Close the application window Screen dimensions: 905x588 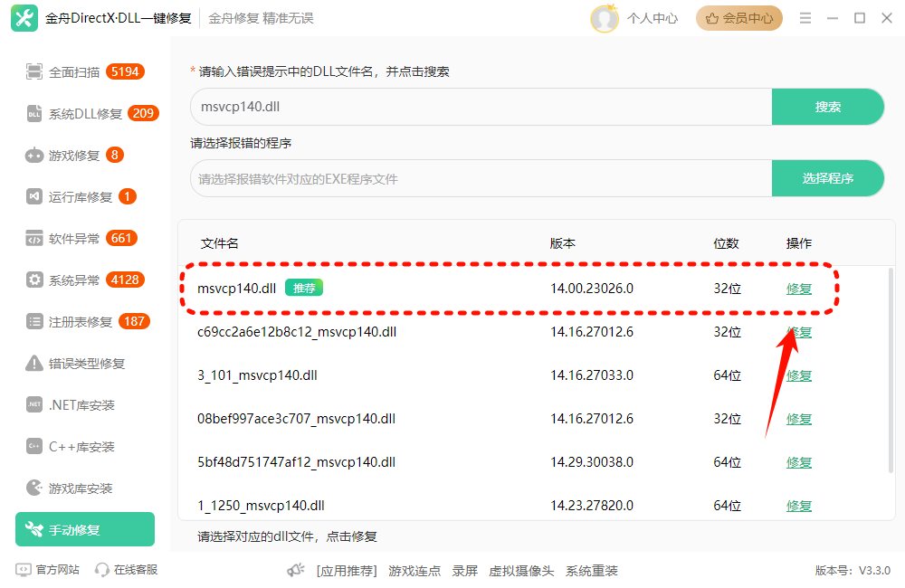[887, 18]
